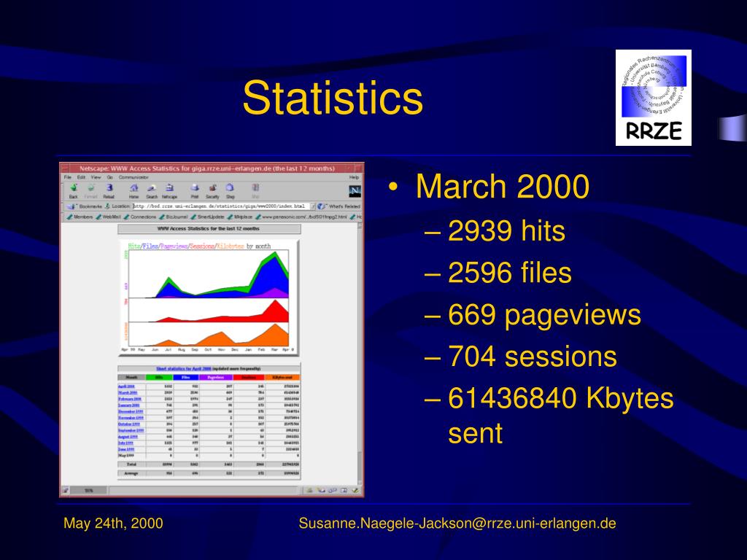This screenshot has width=747, height=560.
Task: Open the Communicator menu
Action: (x=133, y=177)
